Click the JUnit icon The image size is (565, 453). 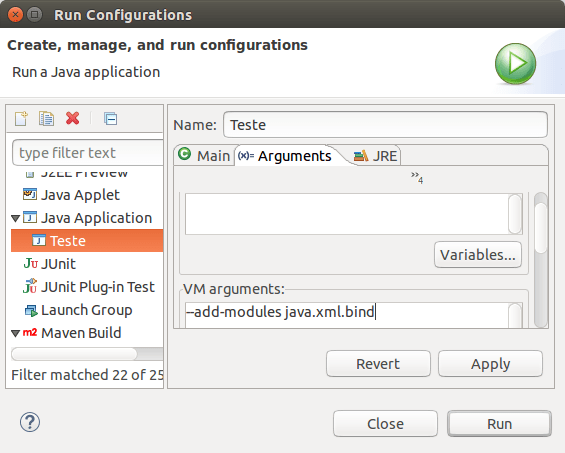tap(31, 264)
